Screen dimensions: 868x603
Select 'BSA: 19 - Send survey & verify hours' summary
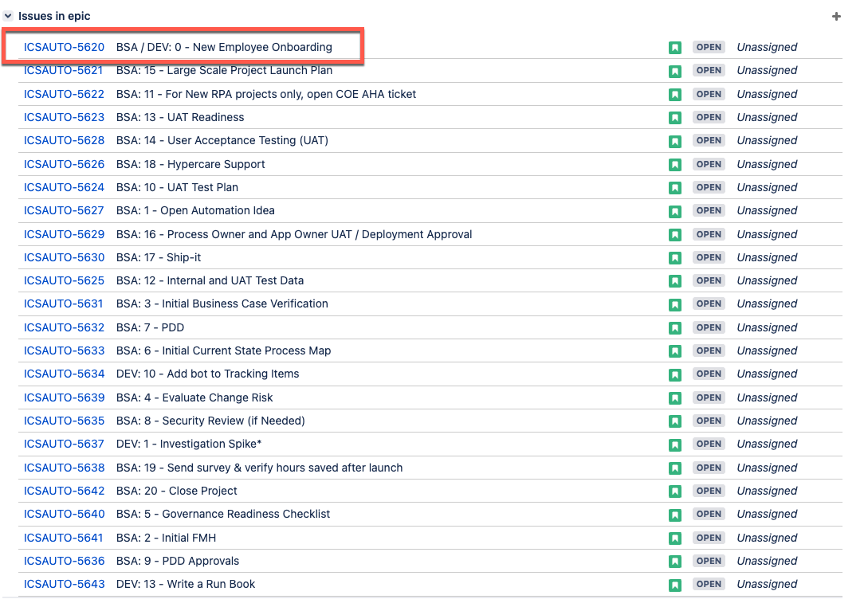(x=260, y=468)
